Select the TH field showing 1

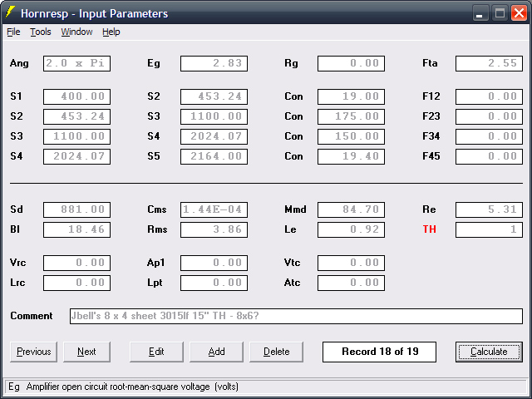[489, 229]
